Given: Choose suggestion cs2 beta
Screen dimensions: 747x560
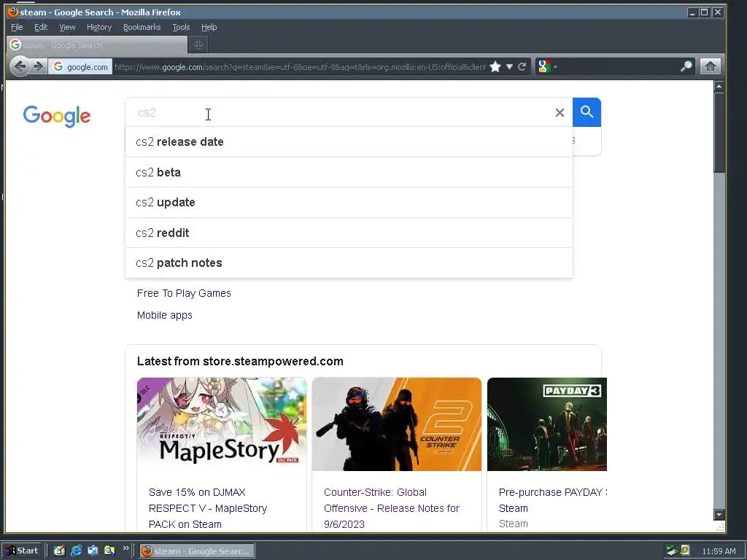Looking at the screenshot, I should [x=349, y=172].
